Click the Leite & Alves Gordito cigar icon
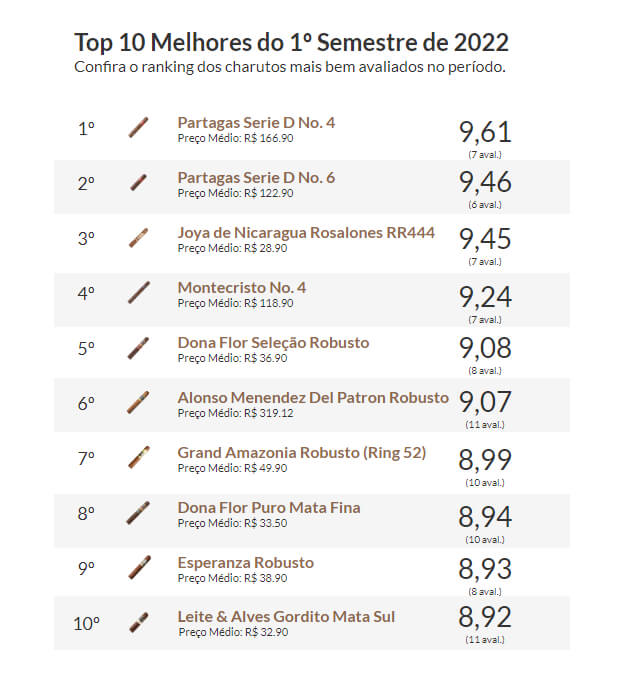Screen dimensions: 622x680 [x=139, y=622]
